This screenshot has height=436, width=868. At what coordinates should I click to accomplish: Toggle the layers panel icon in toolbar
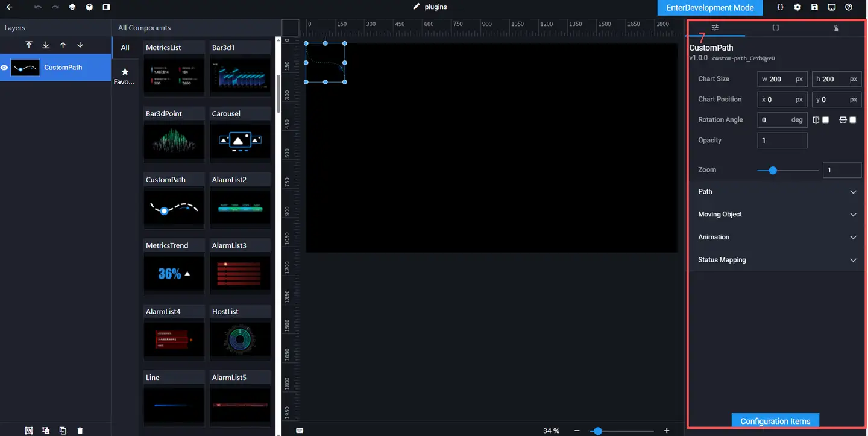click(72, 7)
